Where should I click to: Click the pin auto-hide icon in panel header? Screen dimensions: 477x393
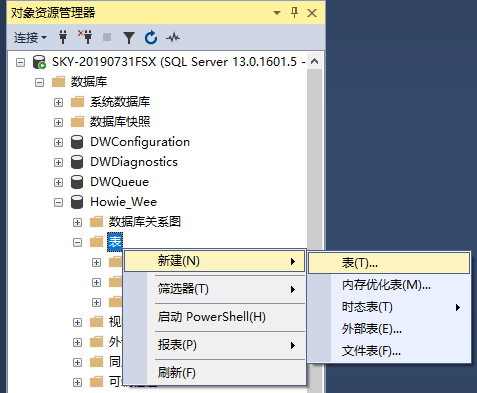click(294, 13)
